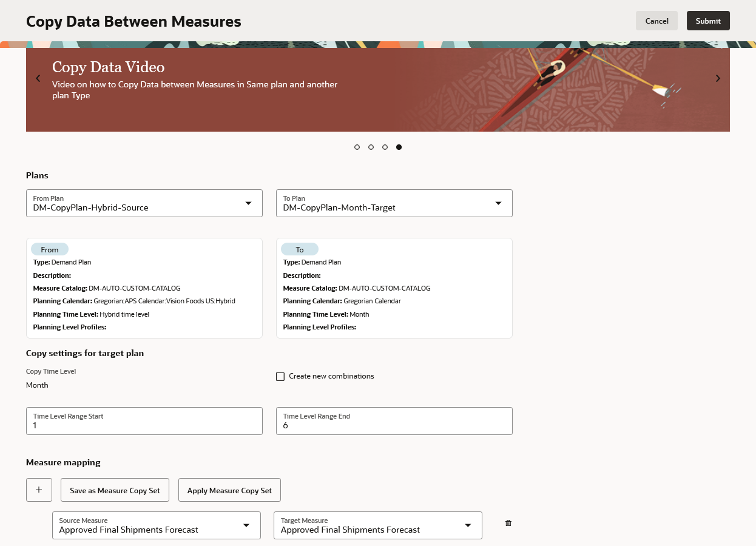Viewport: 756px width, 546px height.
Task: Click the Time Level Range End field
Action: coord(394,421)
